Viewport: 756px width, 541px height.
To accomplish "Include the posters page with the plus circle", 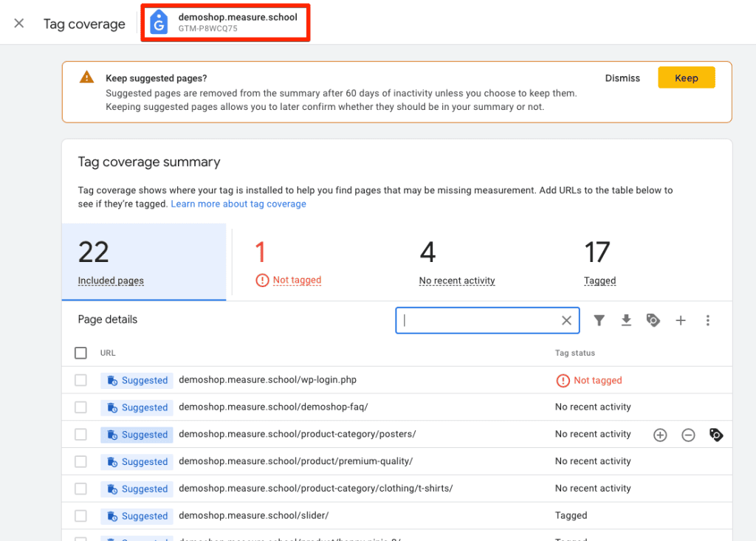I will coord(660,435).
